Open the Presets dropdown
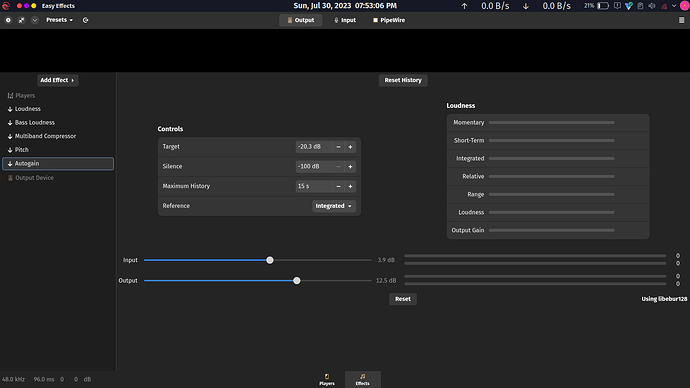690x388 pixels. 59,20
